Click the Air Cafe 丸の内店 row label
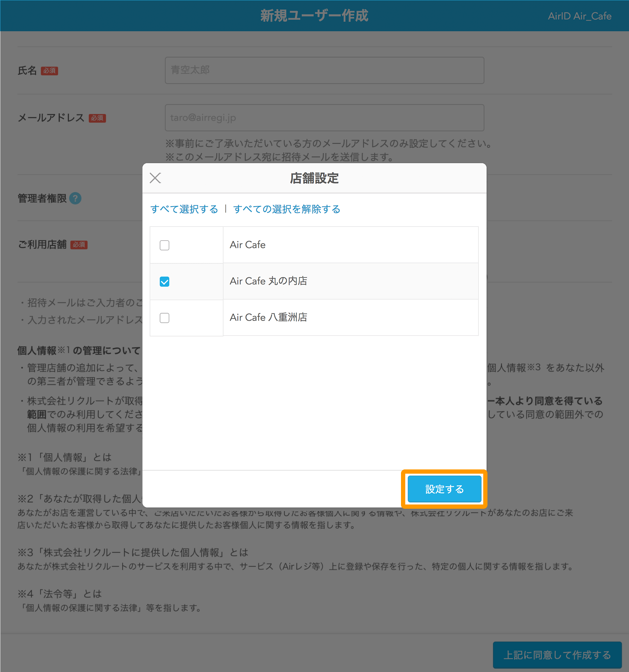Viewport: 629px width, 672px height. 268,281
